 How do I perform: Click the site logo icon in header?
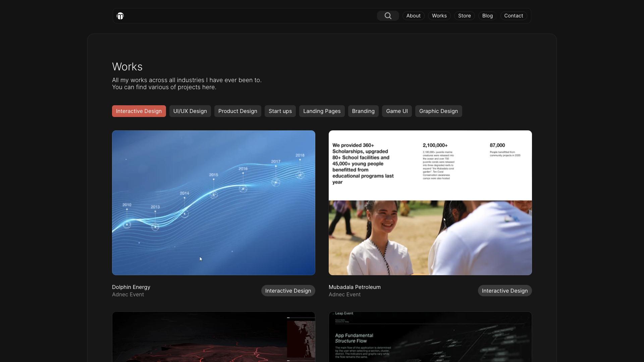click(120, 16)
